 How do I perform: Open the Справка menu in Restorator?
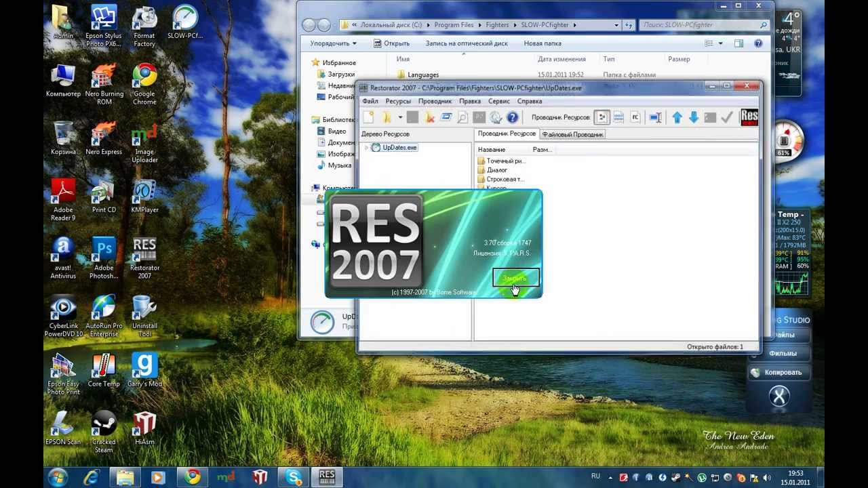point(530,101)
